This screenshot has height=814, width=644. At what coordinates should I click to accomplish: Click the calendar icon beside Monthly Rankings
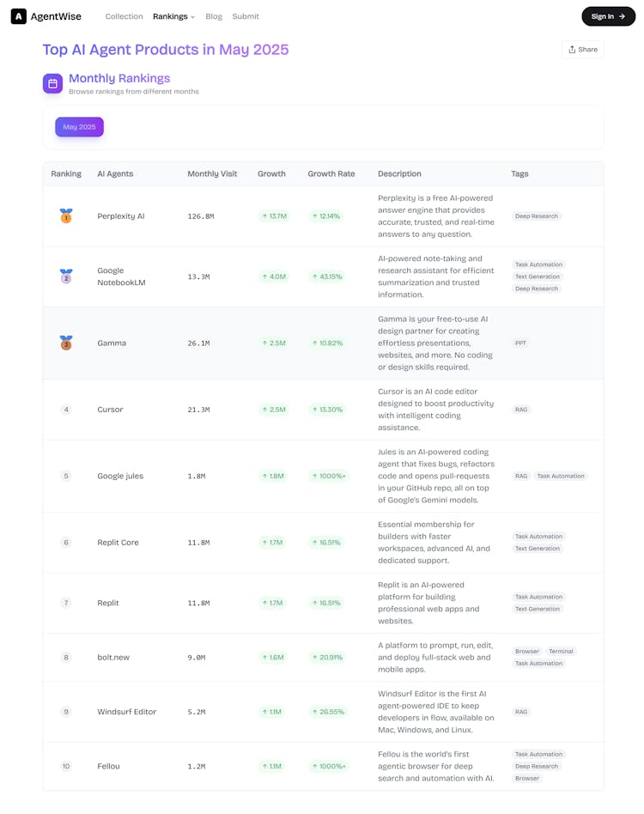click(52, 83)
